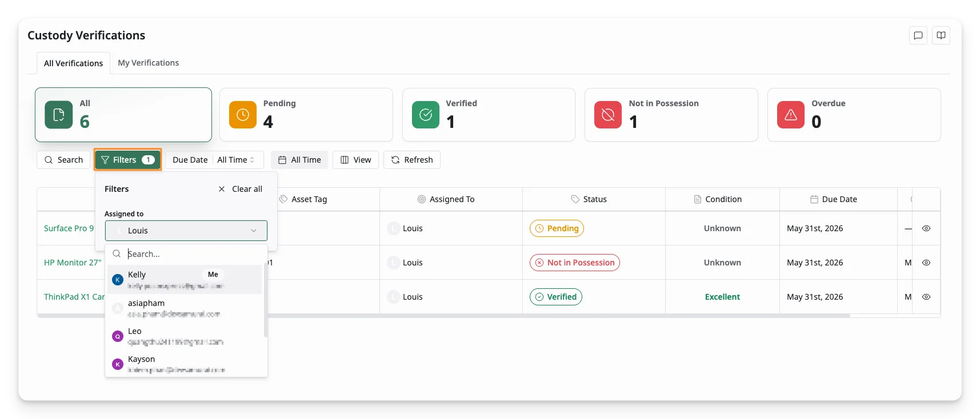Viewport: 980px width, 419px height.
Task: Open the View columns menu
Action: point(356,160)
